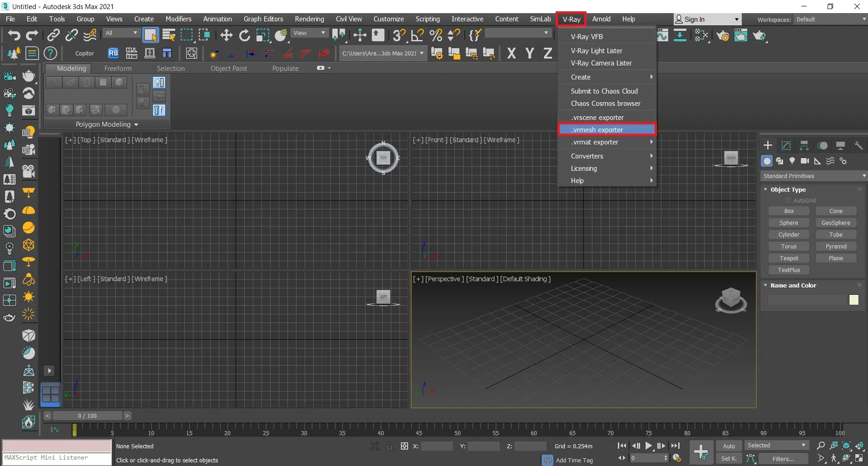868x466 pixels.
Task: Switch to Cameras category in command panel
Action: (x=805, y=161)
